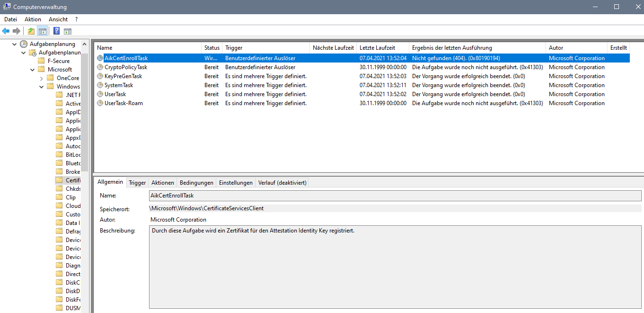644x313 pixels.
Task: Click the BitLoc folder icon
Action: pos(59,155)
